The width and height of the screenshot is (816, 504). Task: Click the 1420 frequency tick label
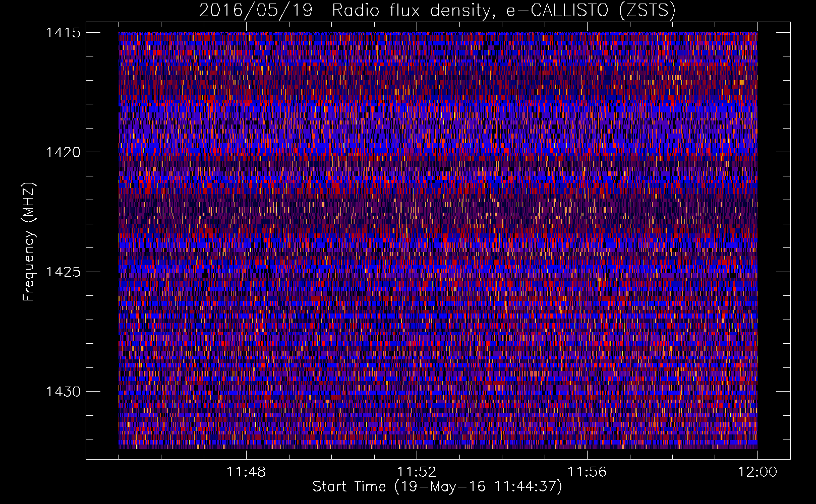[64, 152]
